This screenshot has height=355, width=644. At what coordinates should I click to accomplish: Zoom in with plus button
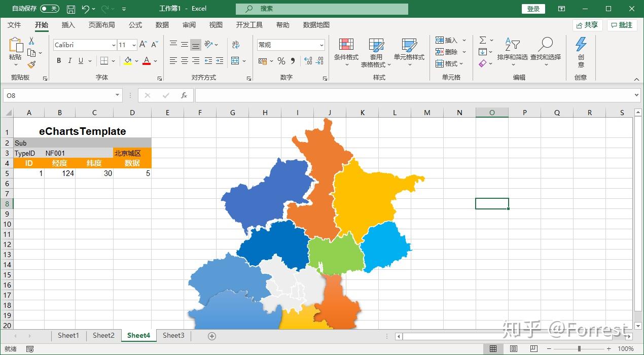609,349
